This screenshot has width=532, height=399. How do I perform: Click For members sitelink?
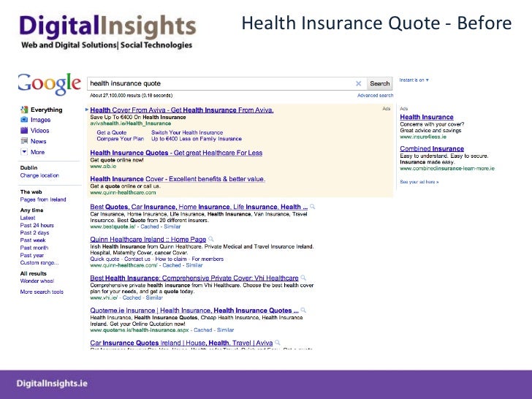coord(208,259)
